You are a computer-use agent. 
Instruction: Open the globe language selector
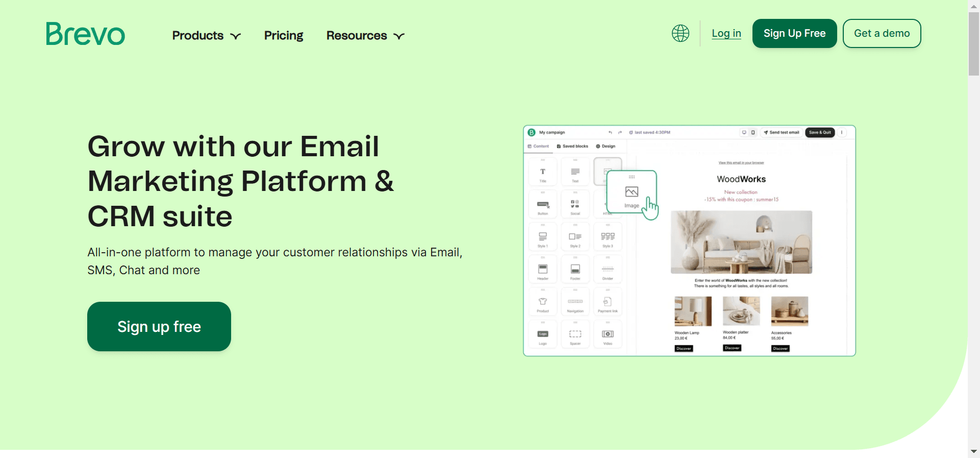click(x=680, y=33)
